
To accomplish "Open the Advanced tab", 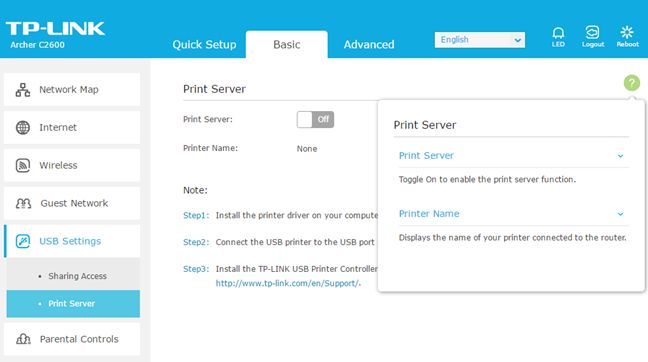I will [x=369, y=45].
